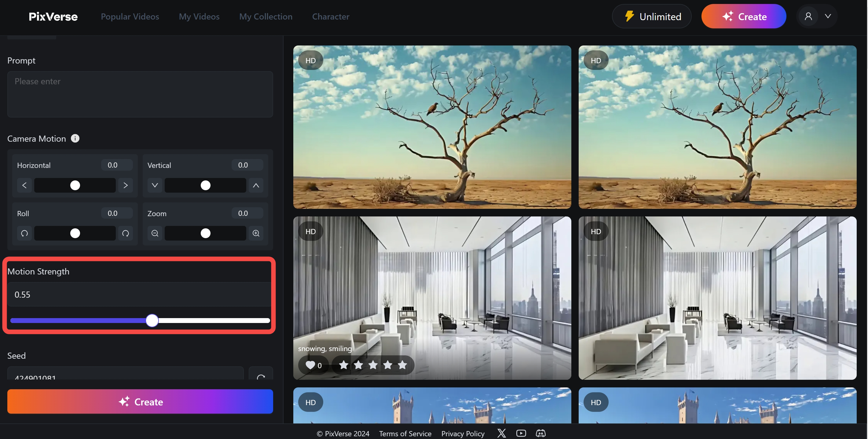Viewport: 868px width, 439px height.
Task: Expand the account dropdown chevron
Action: [828, 16]
